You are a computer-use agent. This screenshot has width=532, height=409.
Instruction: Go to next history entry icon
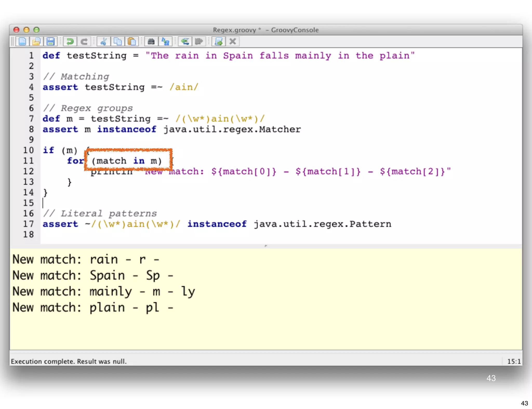[199, 42]
